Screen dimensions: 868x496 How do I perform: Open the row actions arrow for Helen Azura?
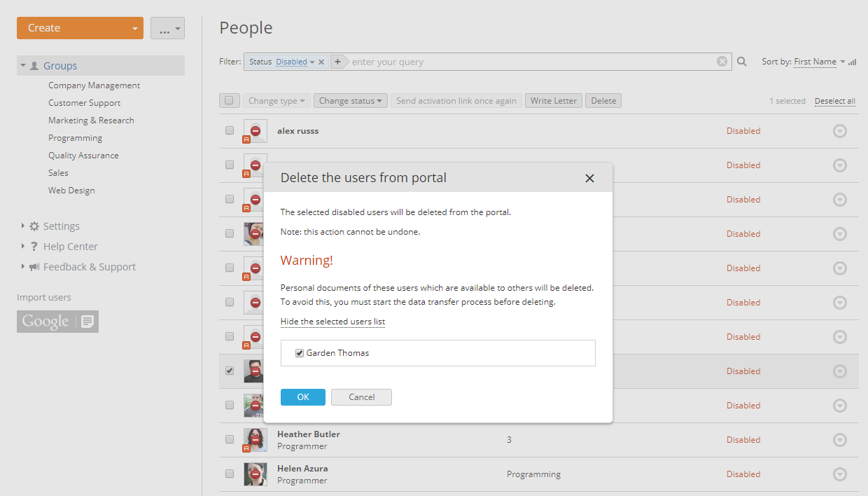pyautogui.click(x=840, y=474)
